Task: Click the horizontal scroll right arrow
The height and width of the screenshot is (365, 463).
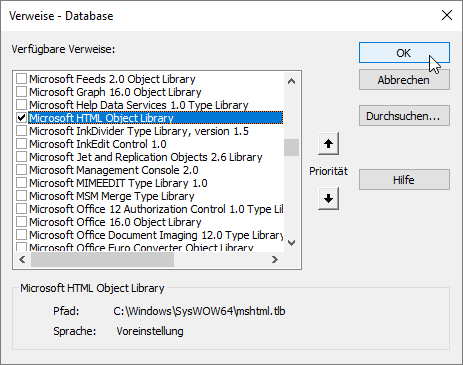Action: click(275, 259)
